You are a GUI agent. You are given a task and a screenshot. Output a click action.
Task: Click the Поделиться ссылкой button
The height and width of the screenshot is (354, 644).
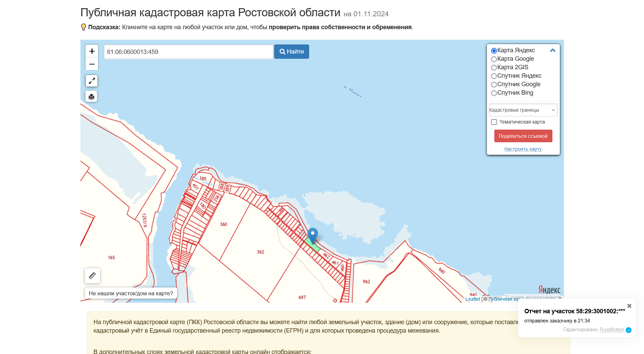point(523,136)
